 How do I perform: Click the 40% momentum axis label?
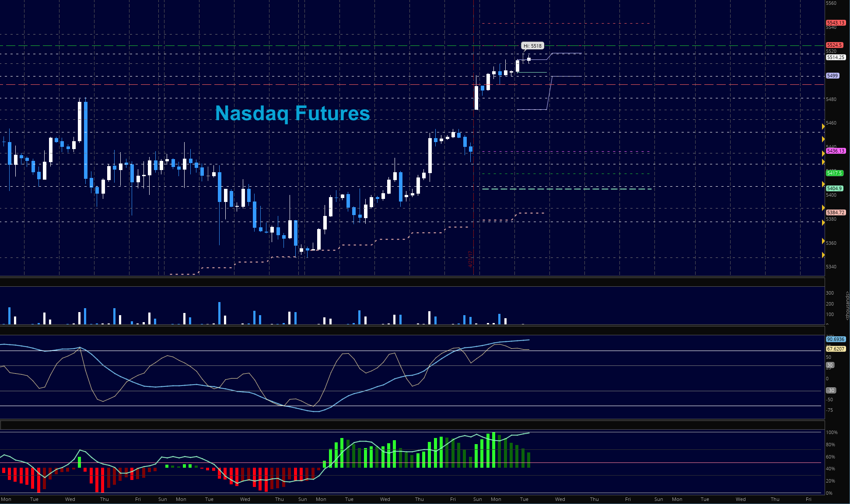coord(830,469)
